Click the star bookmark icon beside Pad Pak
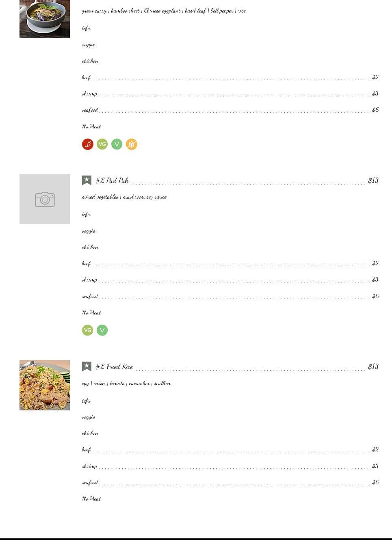Image resolution: width=392 pixels, height=540 pixels. coord(87,180)
